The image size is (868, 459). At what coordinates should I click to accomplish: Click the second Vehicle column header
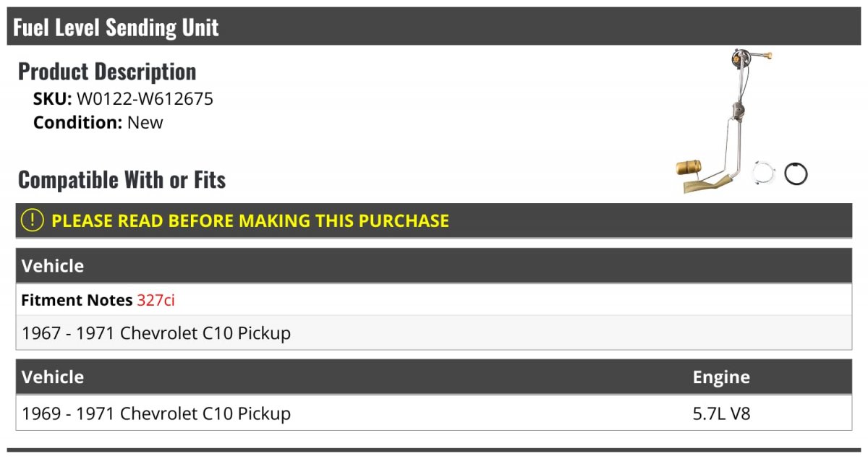53,377
